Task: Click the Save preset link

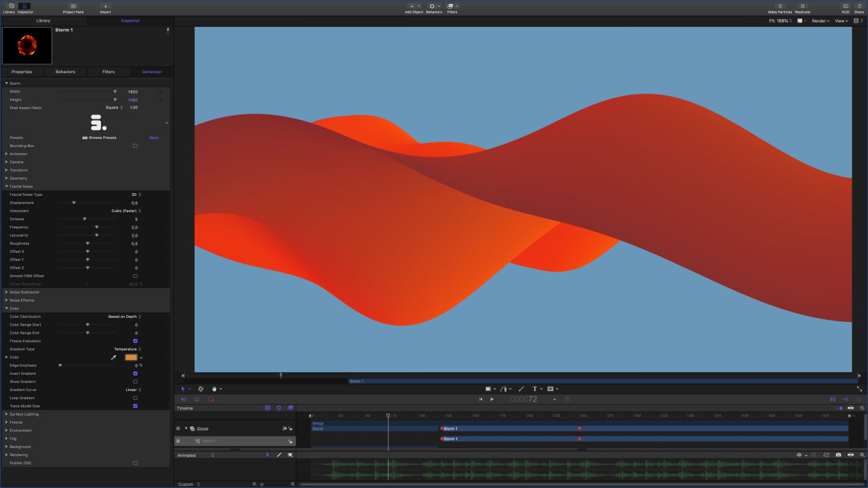Action: point(154,138)
